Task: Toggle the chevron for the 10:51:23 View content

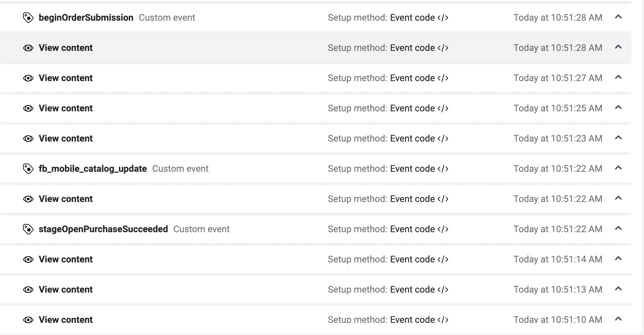Action: click(618, 138)
